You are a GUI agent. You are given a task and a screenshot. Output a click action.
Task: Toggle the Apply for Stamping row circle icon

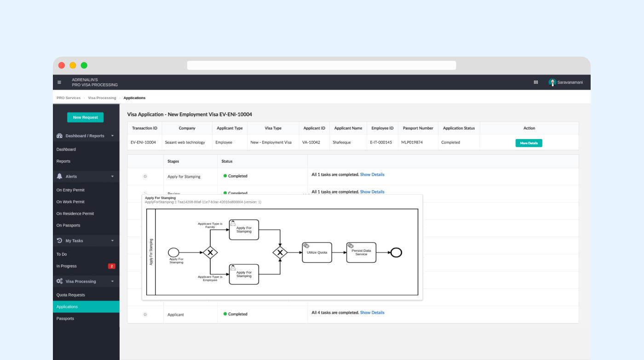pyautogui.click(x=145, y=176)
